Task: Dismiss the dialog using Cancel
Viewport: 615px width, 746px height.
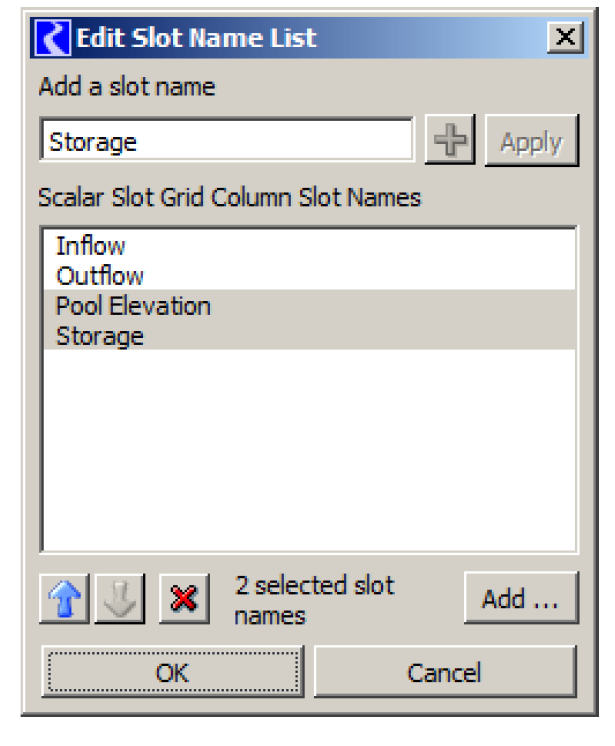Action: pyautogui.click(x=444, y=673)
